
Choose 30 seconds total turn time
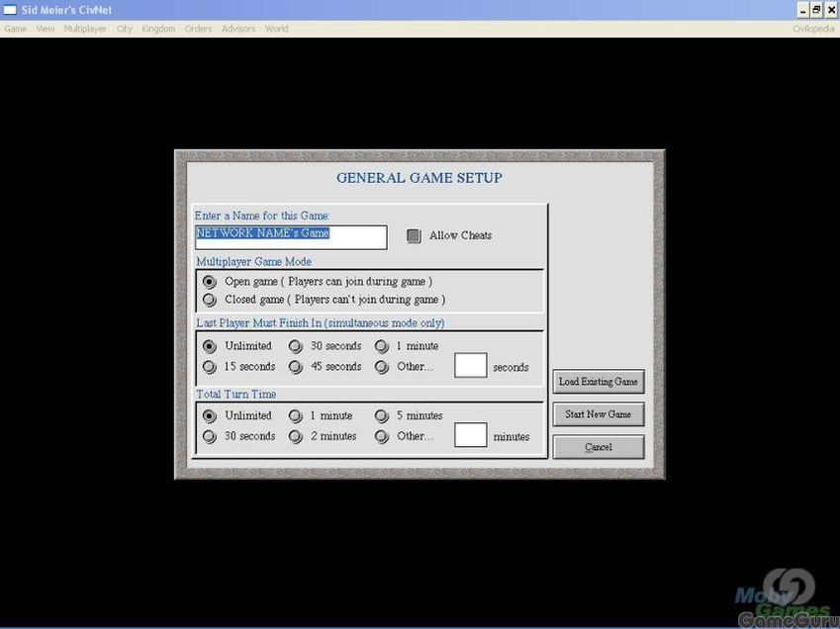tap(210, 436)
